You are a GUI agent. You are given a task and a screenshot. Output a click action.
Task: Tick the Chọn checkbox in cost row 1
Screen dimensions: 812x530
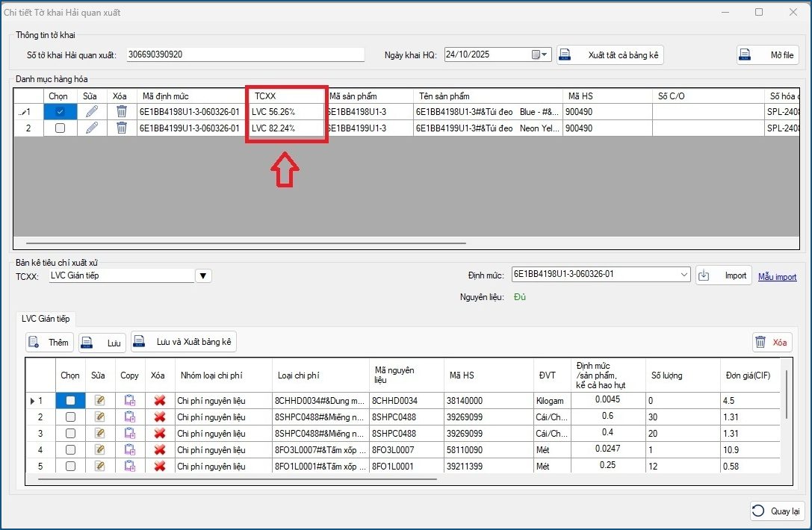pyautogui.click(x=70, y=401)
